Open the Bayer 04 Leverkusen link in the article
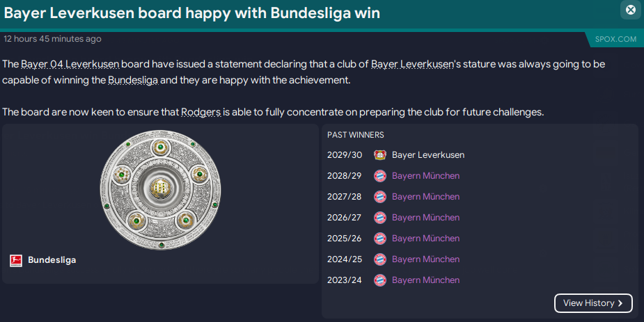 pyautogui.click(x=70, y=64)
